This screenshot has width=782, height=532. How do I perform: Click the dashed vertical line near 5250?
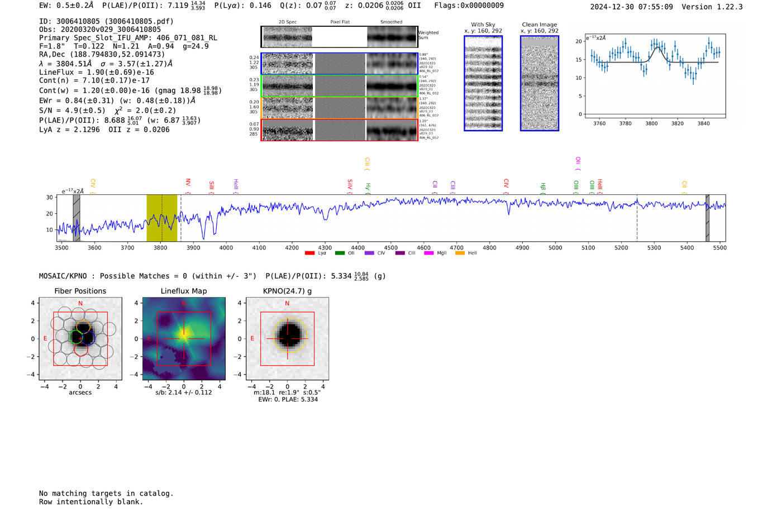point(637,218)
